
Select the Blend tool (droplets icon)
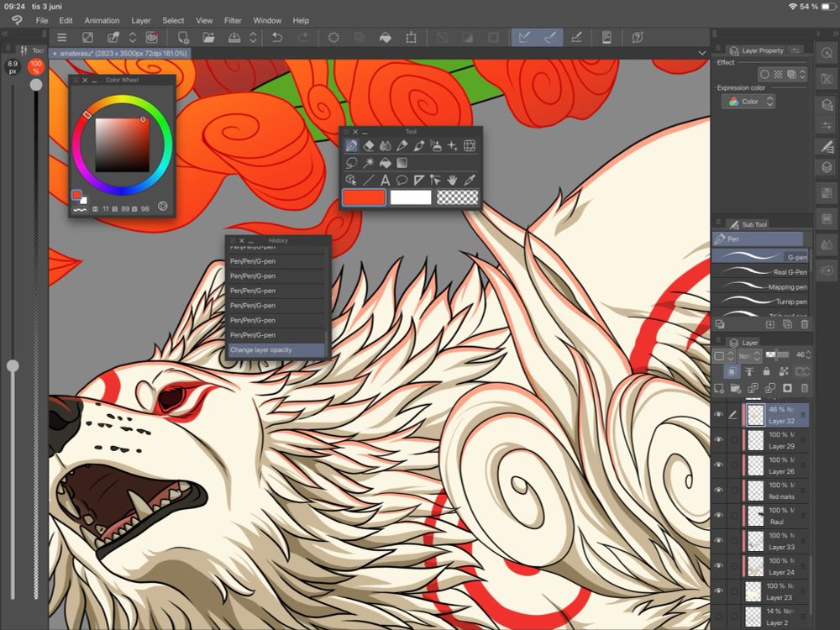point(386,145)
